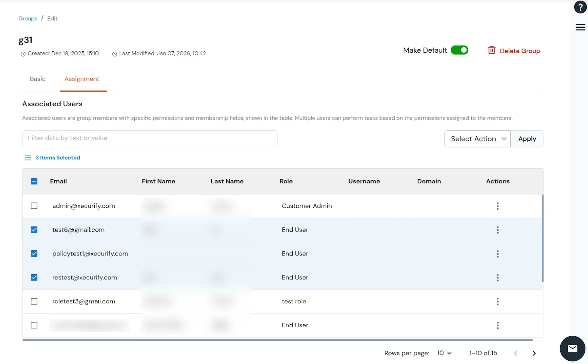588x364 pixels.
Task: Open the Rows per page dropdown
Action: [x=444, y=353]
